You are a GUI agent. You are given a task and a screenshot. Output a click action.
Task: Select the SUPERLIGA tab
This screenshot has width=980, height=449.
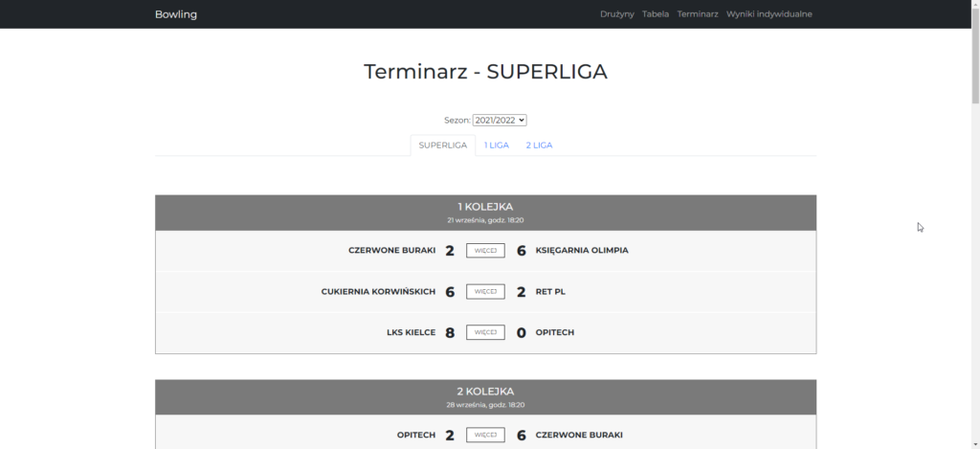[x=442, y=146]
